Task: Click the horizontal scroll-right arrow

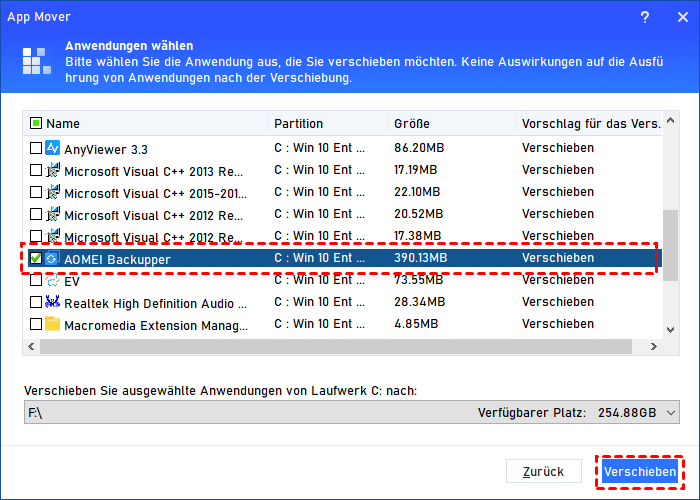Action: [654, 346]
